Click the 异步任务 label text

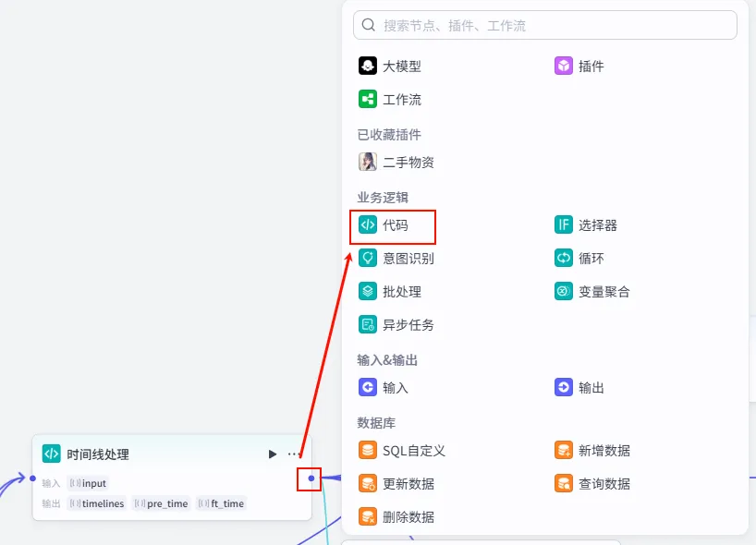click(x=408, y=325)
